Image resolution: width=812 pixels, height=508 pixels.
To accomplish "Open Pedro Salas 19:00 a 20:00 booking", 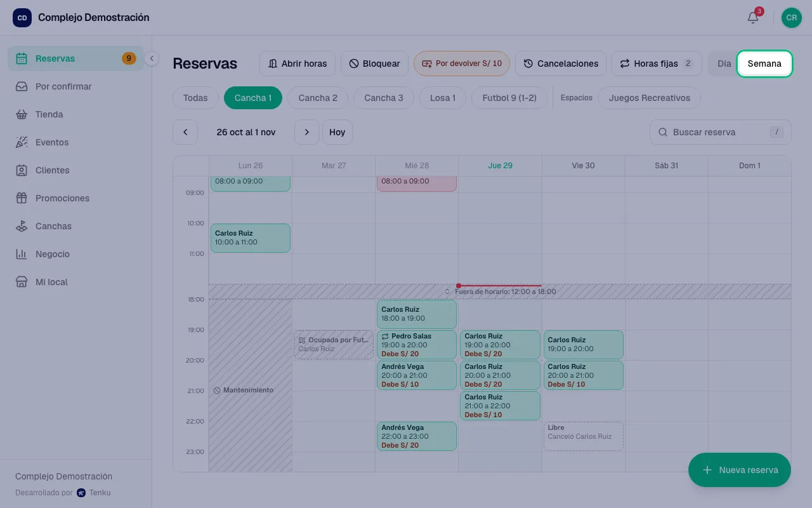I will 417,345.
